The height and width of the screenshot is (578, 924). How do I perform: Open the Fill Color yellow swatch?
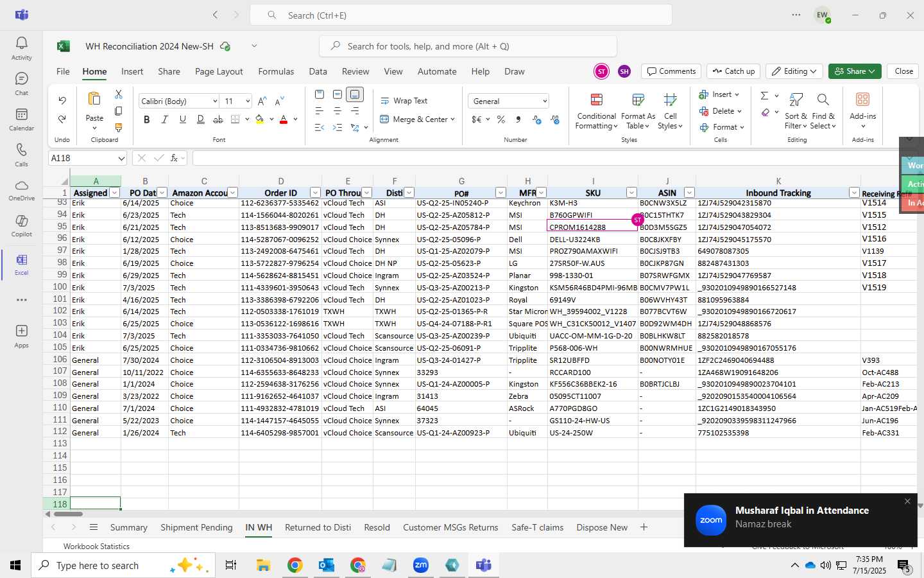click(x=259, y=119)
